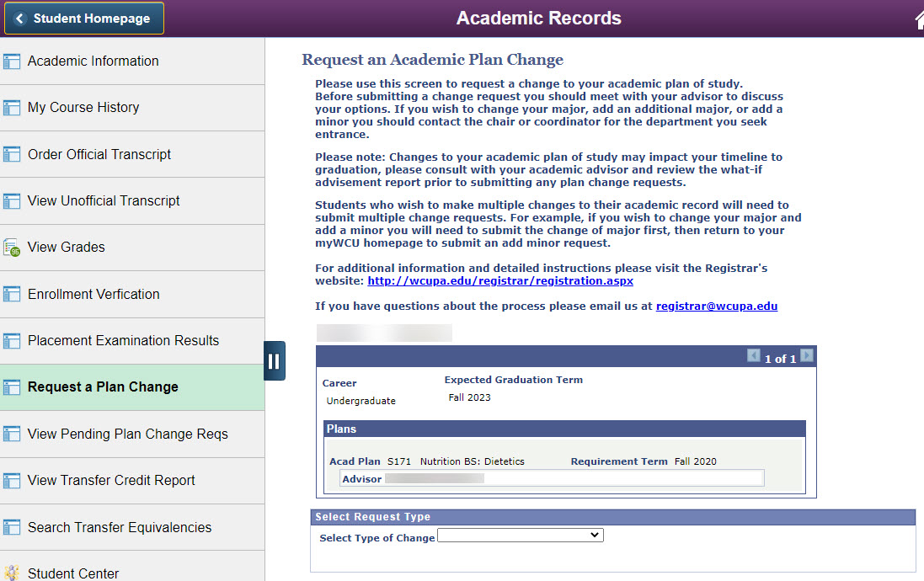Select View Pending Plan Change Reqs

pyautogui.click(x=127, y=434)
